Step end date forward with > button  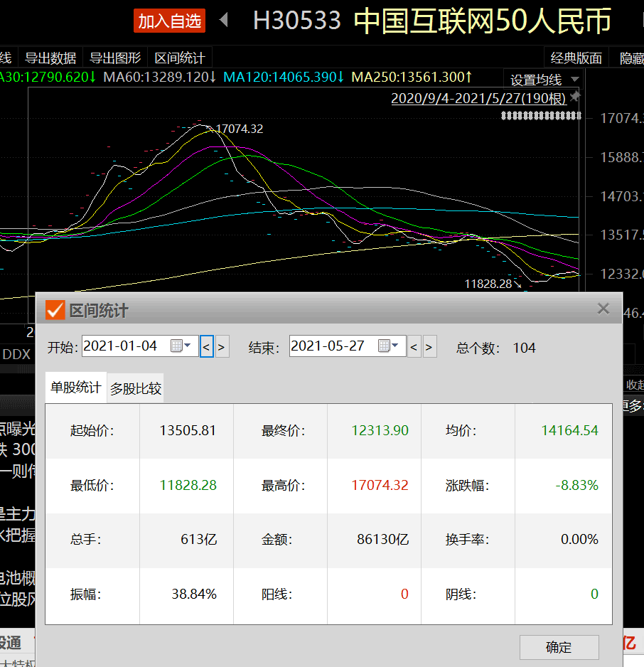click(x=429, y=347)
